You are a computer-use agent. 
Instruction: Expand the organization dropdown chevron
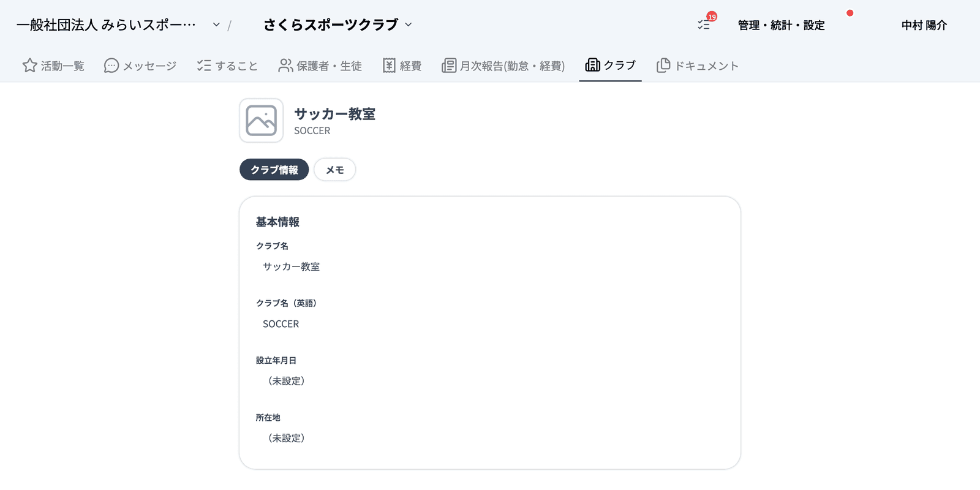tap(216, 25)
